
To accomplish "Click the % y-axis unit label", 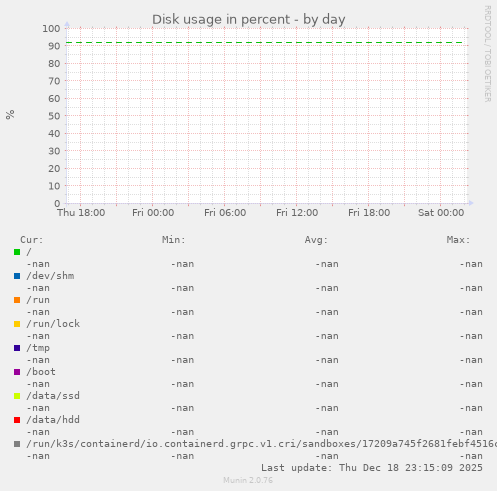I will point(10,115).
